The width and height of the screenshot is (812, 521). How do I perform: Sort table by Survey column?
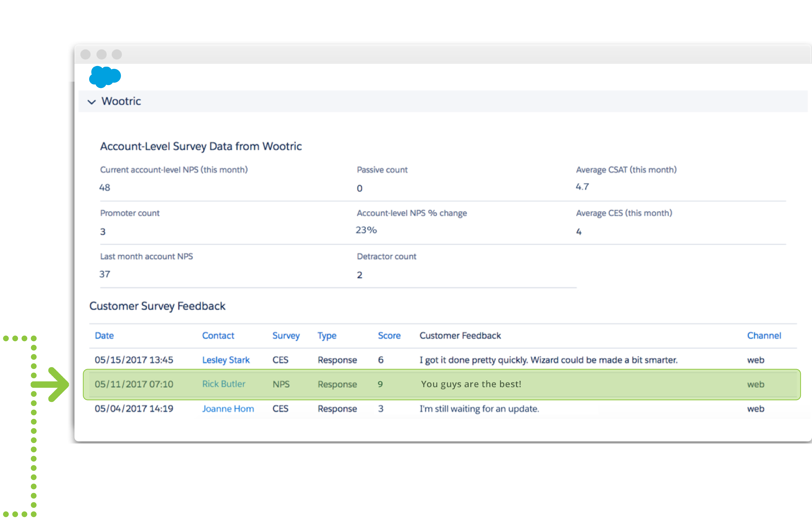click(x=286, y=336)
